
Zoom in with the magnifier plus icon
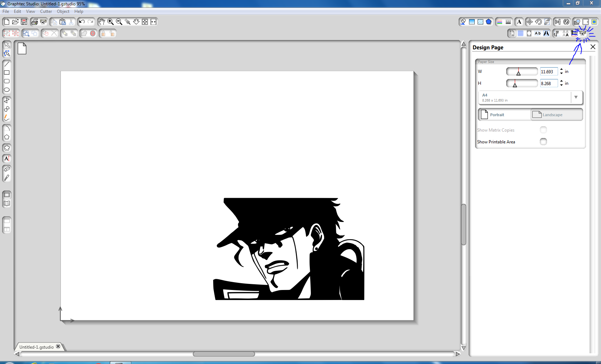(x=111, y=22)
